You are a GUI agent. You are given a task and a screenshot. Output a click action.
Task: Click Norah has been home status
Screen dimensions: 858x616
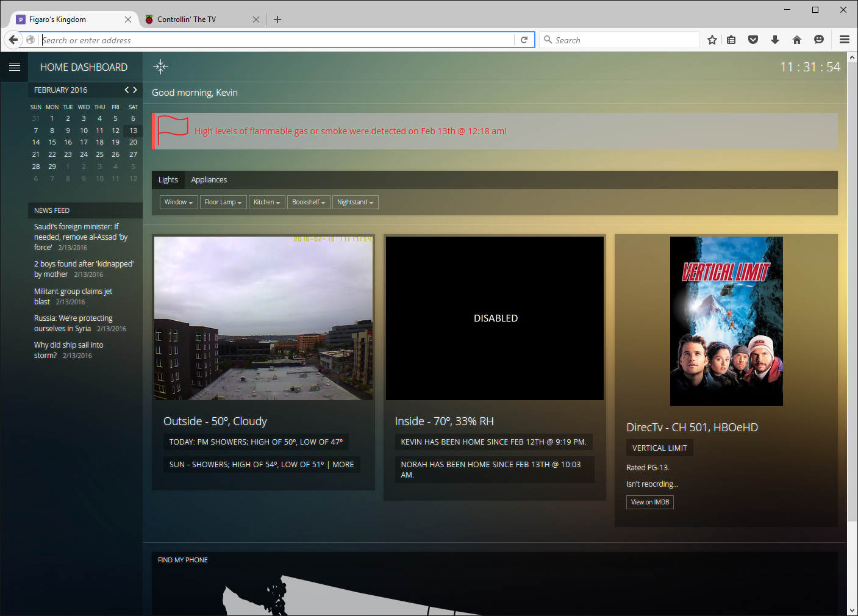click(x=495, y=470)
